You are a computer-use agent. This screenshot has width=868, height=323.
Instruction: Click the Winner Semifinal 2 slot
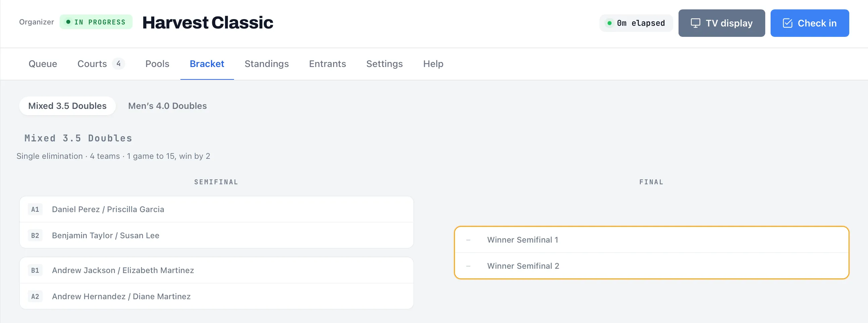[651, 266]
